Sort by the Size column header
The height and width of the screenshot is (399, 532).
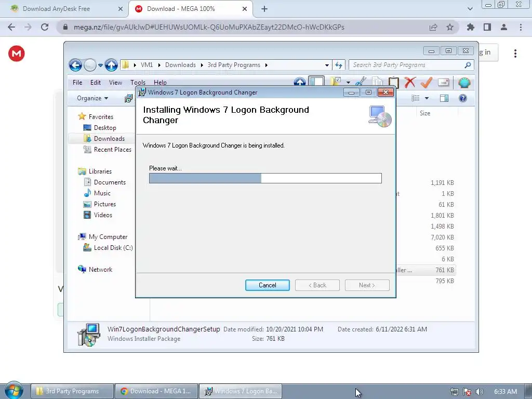tap(425, 113)
